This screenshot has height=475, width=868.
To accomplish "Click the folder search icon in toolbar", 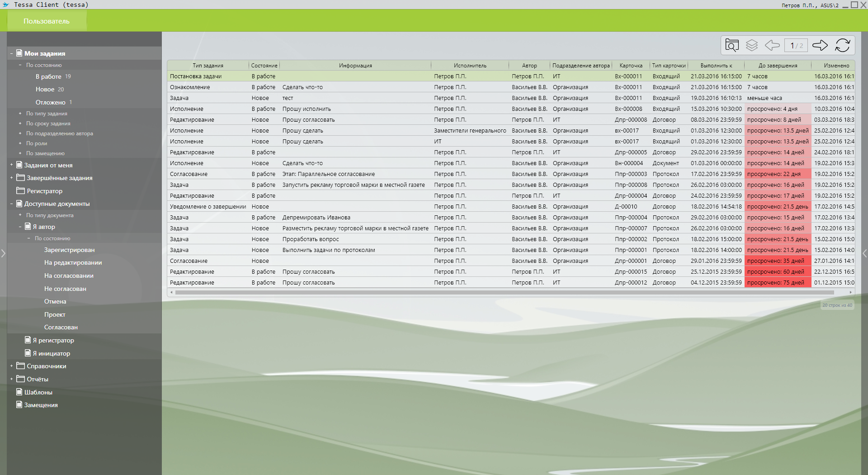I will point(731,45).
